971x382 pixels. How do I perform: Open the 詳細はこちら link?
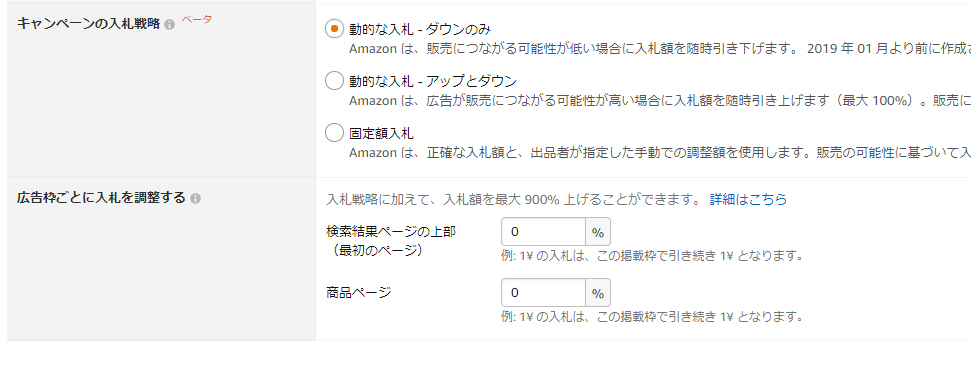click(748, 199)
